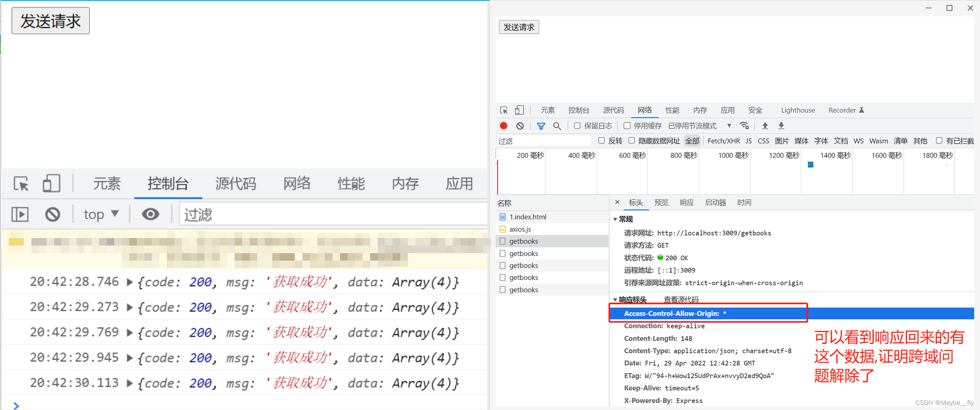Screen dimensions: 980x410
Task: Switch to 启动器 tab in request details
Action: [716, 202]
